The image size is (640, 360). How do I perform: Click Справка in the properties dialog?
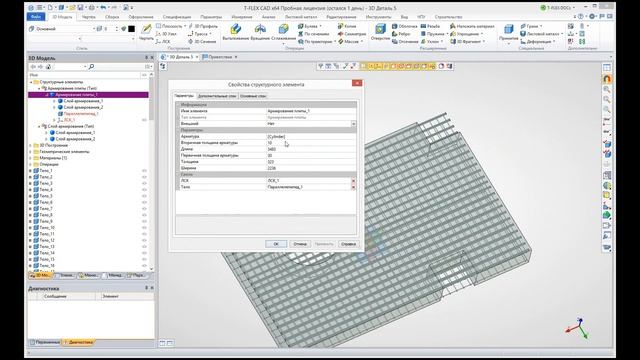tap(348, 244)
